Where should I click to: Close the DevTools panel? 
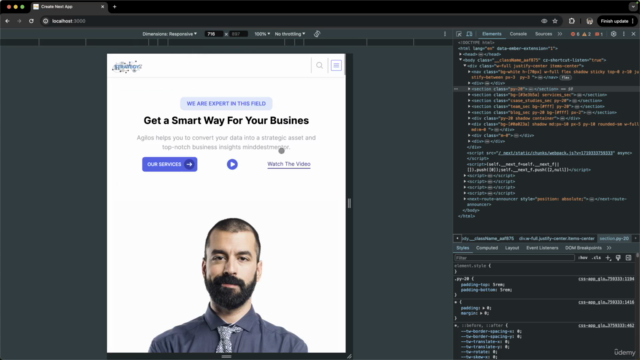coord(633,34)
